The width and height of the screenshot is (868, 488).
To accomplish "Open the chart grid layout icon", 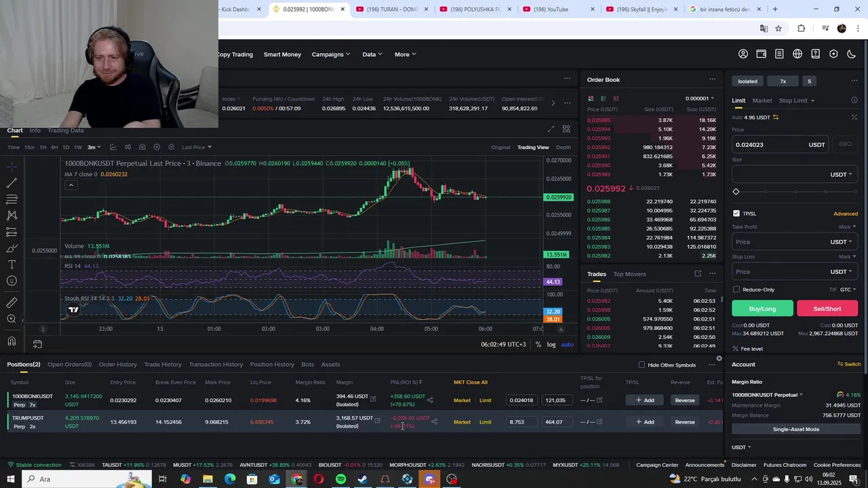I will click(566, 129).
